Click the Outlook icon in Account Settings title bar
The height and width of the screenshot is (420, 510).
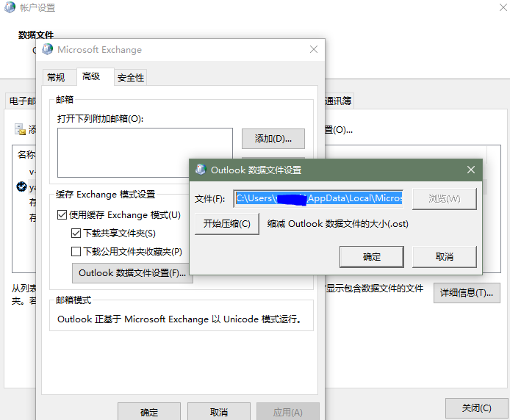coord(10,7)
